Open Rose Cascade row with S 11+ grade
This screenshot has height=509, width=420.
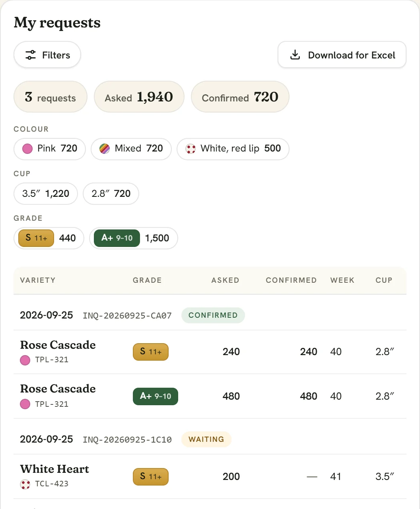point(210,352)
